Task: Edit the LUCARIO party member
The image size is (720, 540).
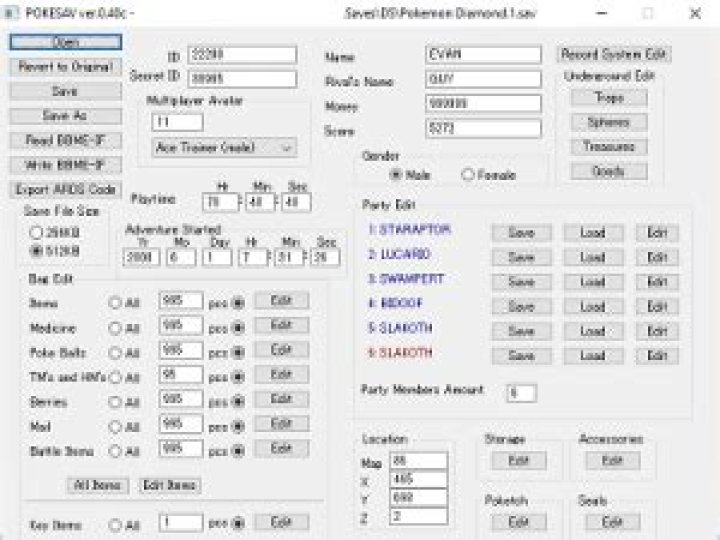Action: (x=657, y=257)
